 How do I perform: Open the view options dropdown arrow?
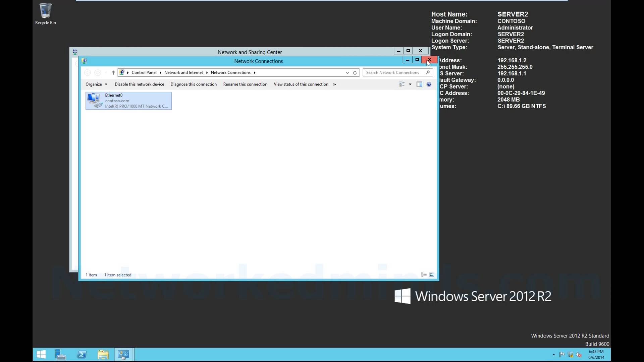pos(410,84)
